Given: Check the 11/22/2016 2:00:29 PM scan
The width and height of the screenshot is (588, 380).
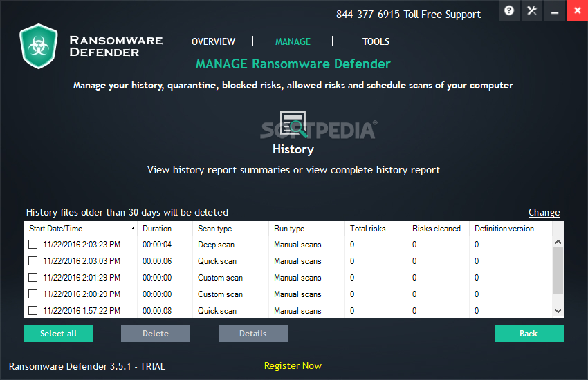Looking at the screenshot, I should (x=33, y=294).
